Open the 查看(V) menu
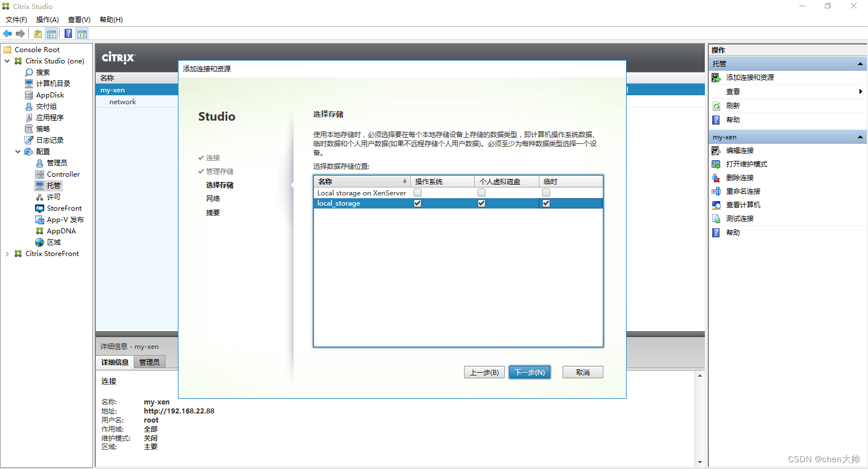 [79, 20]
